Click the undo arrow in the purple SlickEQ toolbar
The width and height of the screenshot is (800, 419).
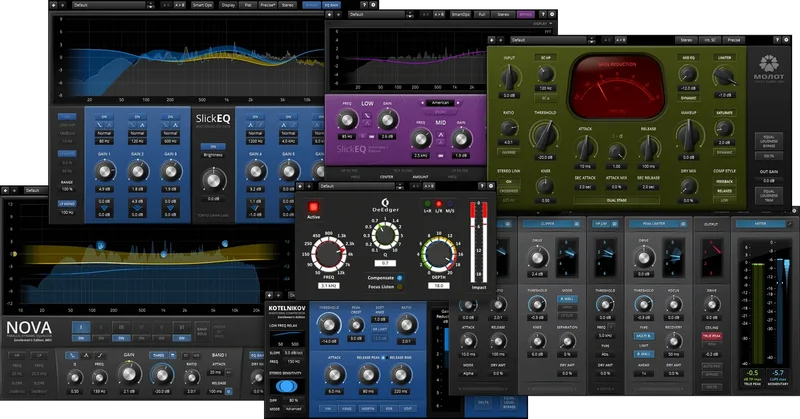point(330,14)
